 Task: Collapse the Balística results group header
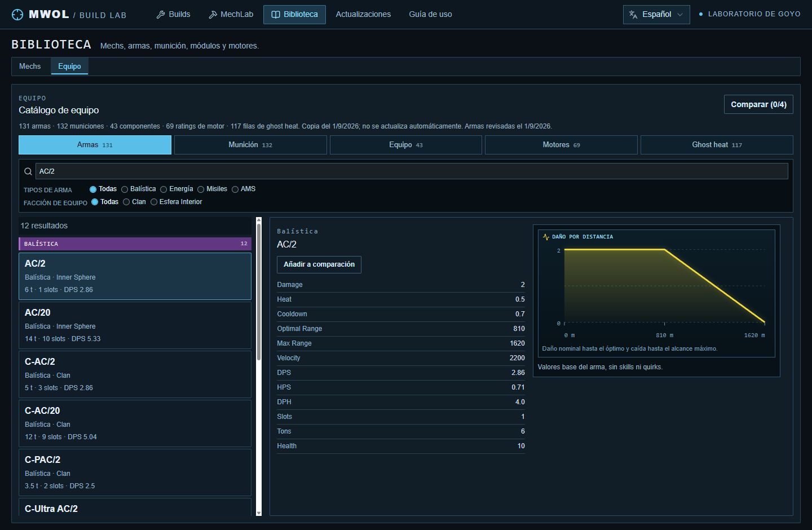click(x=135, y=244)
